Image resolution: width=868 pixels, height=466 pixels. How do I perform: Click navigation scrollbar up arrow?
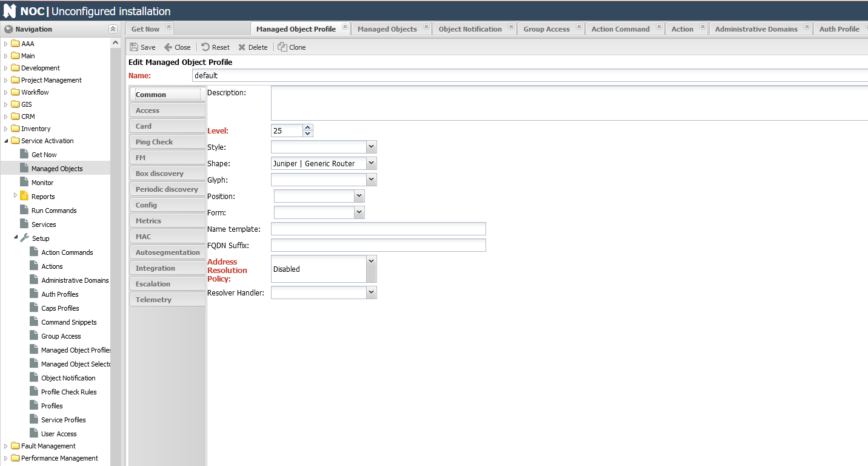point(116,42)
